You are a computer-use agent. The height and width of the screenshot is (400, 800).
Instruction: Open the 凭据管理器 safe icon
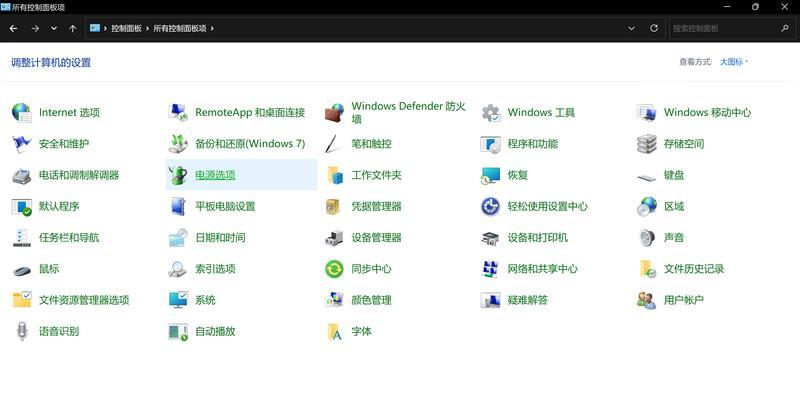pos(334,207)
